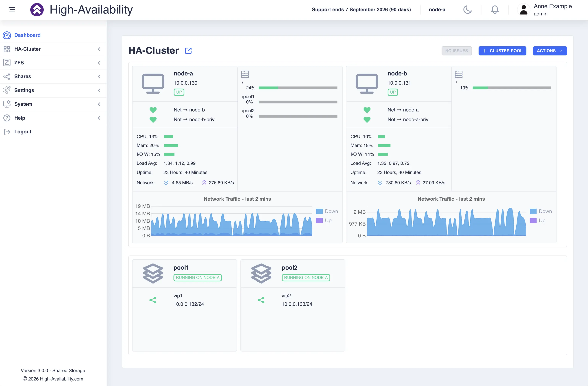The height and width of the screenshot is (386, 588).
Task: Click the heart icon for Net node-a-priv
Action: [x=367, y=120]
